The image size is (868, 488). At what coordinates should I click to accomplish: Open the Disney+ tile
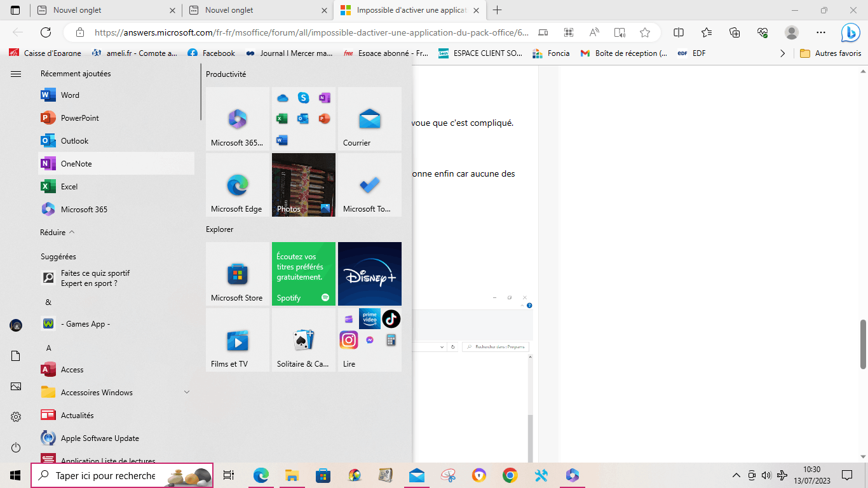(x=370, y=274)
